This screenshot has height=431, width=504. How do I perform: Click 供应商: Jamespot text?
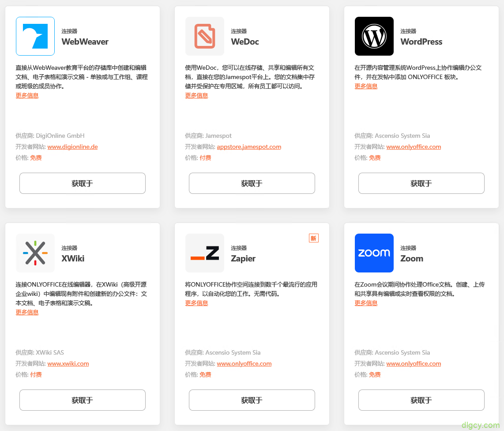click(x=208, y=136)
